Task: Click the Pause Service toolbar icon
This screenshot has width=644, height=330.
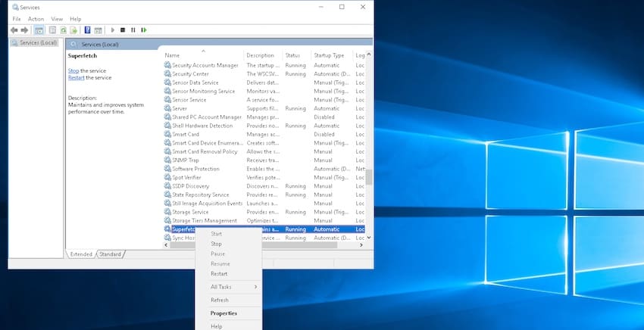Action: [133, 30]
